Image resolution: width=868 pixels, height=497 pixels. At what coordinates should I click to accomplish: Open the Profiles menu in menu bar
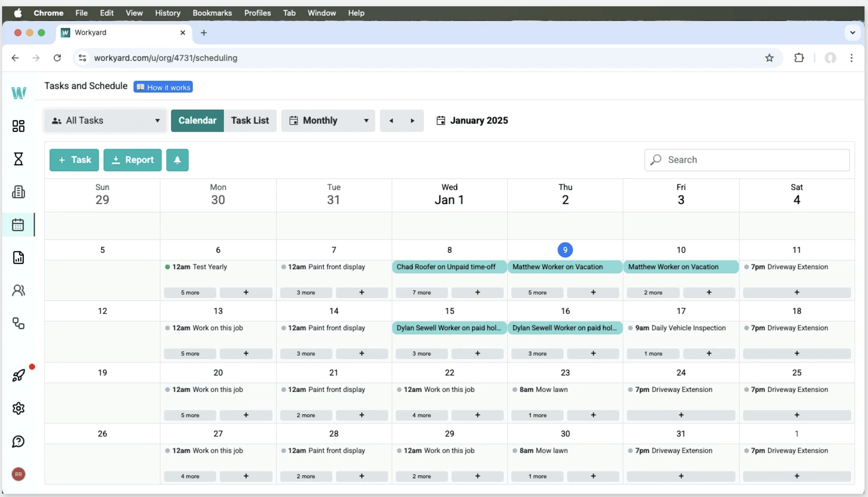[x=257, y=13]
